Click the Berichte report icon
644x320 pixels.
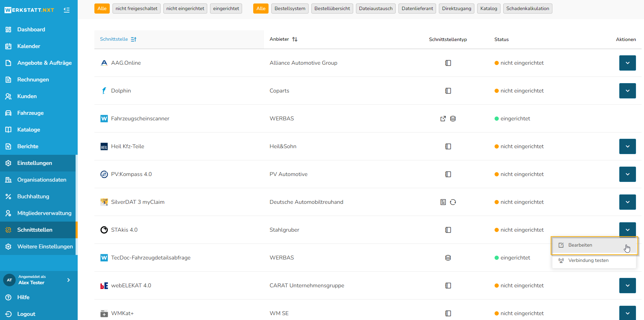[8, 146]
